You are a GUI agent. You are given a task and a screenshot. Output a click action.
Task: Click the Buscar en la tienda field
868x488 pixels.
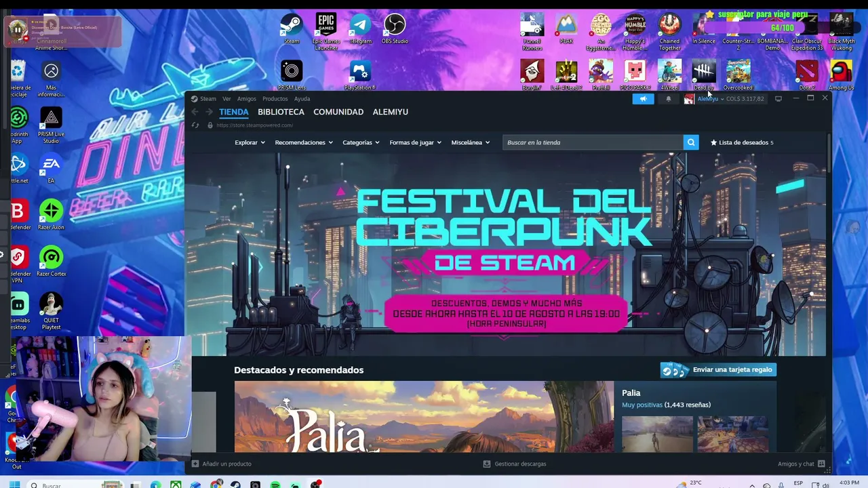(593, 142)
